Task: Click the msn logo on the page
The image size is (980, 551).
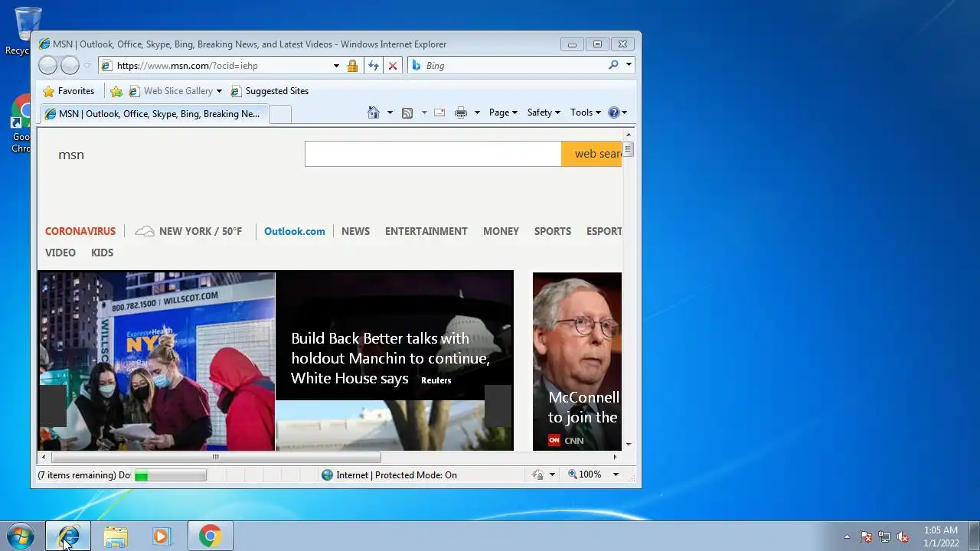Action: coord(71,155)
